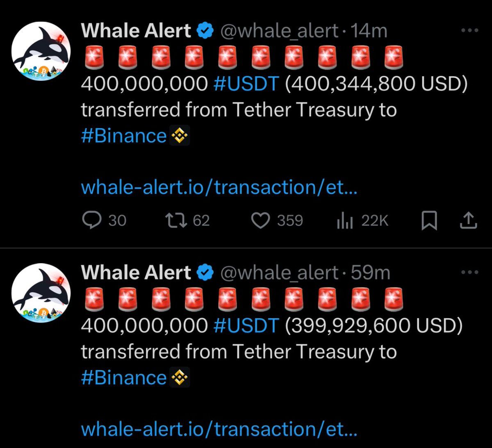The width and height of the screenshot is (492, 448).
Task: Open Whale Alert avatar on second tweet
Action: [41, 293]
